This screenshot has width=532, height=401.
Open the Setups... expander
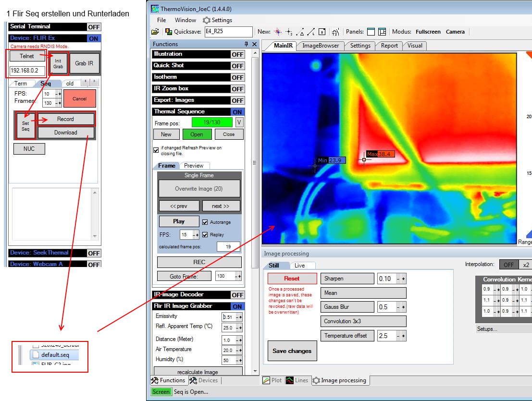[487, 329]
